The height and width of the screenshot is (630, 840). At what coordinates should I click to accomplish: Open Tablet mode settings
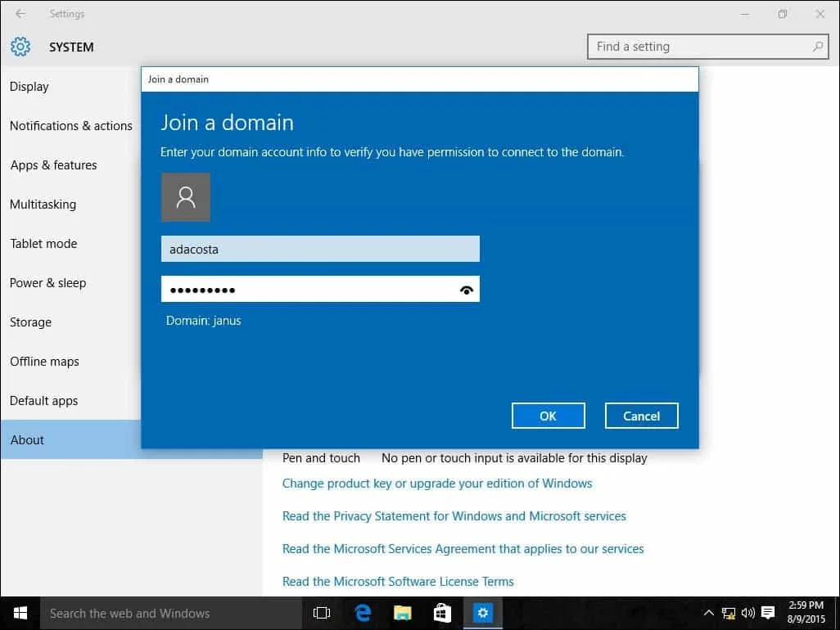click(x=43, y=244)
